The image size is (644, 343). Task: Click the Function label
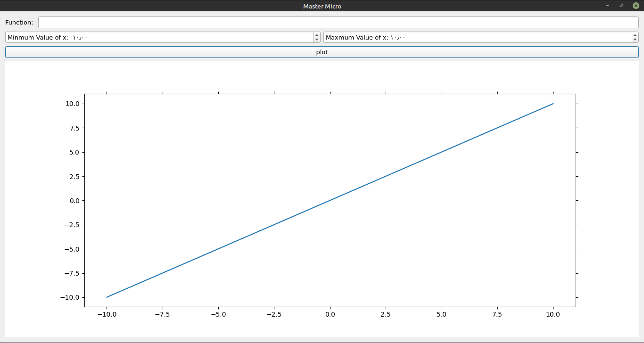19,22
